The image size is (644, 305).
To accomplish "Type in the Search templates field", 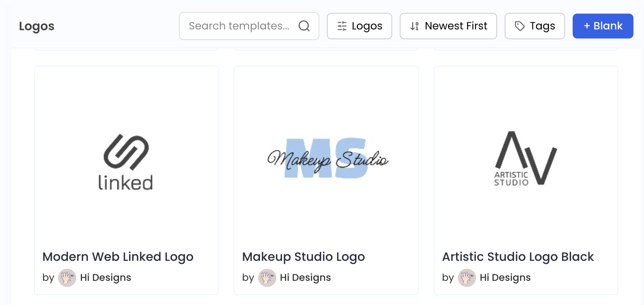I will 239,26.
